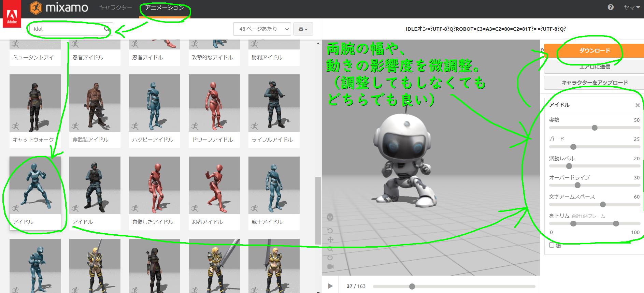
Task: Click the 勝利アイドル label
Action: [x=267, y=57]
